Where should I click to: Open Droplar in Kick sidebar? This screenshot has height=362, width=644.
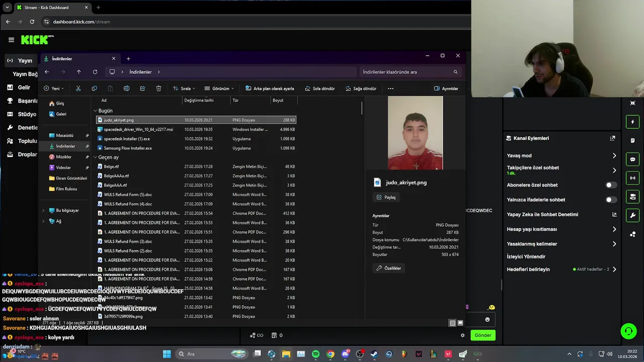22,154
